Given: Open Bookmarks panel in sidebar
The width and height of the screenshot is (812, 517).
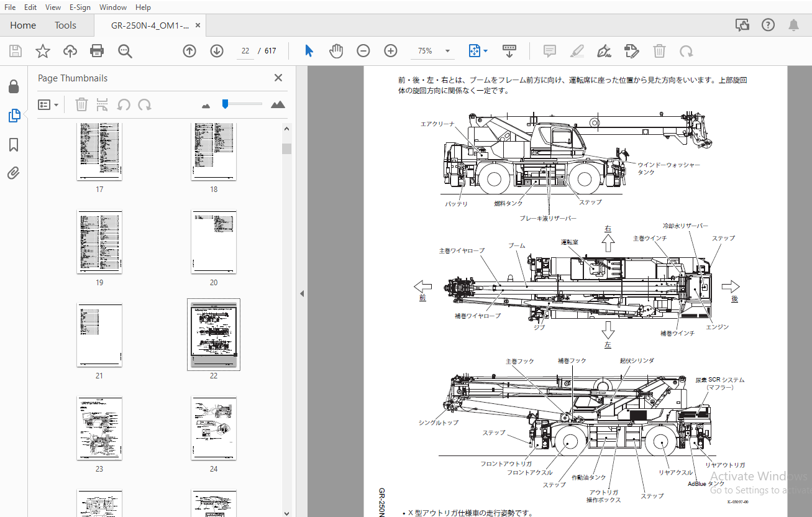Looking at the screenshot, I should click(14, 145).
